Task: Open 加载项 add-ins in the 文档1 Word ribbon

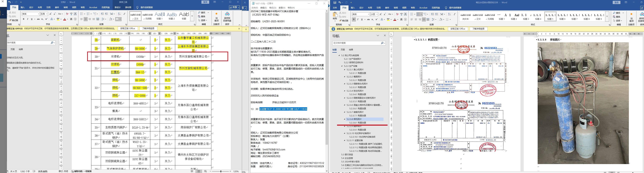Action: (x=217, y=17)
